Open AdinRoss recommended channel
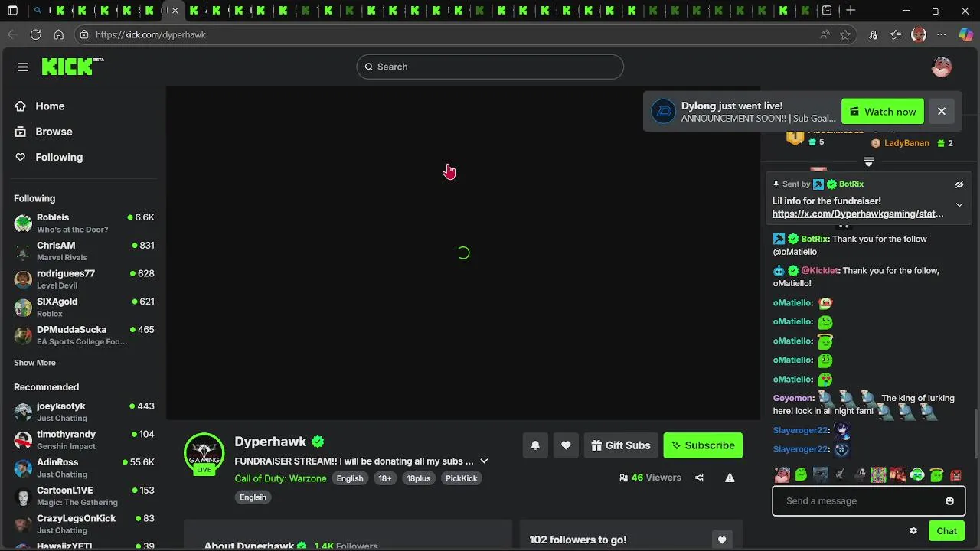This screenshot has width=980, height=551. coord(84,468)
